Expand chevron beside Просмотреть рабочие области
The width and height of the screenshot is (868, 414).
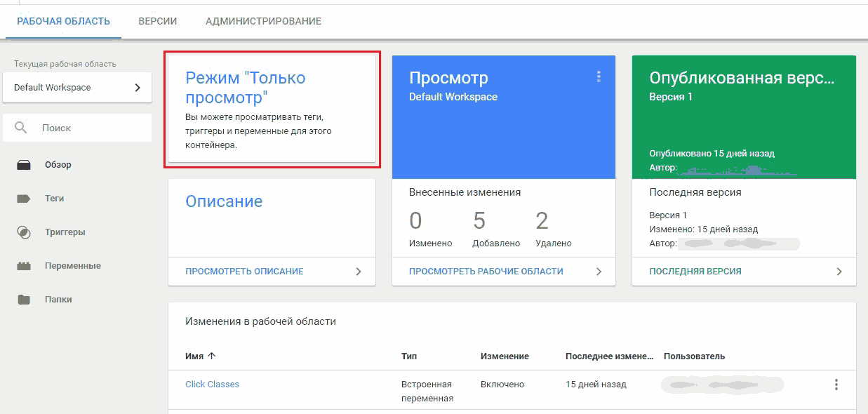point(599,272)
